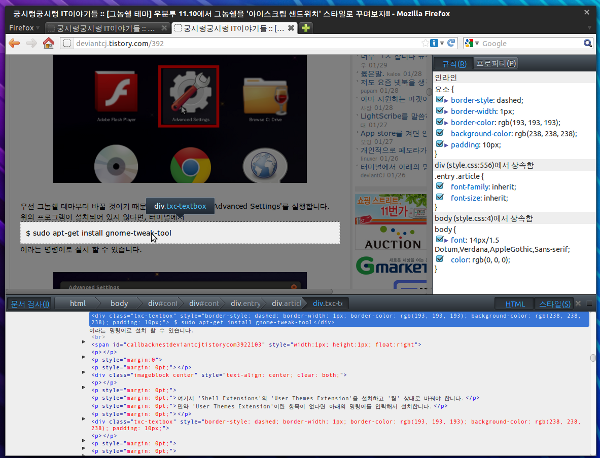The image size is (600, 458).
Task: Click the inspect document button
Action: coord(29,304)
